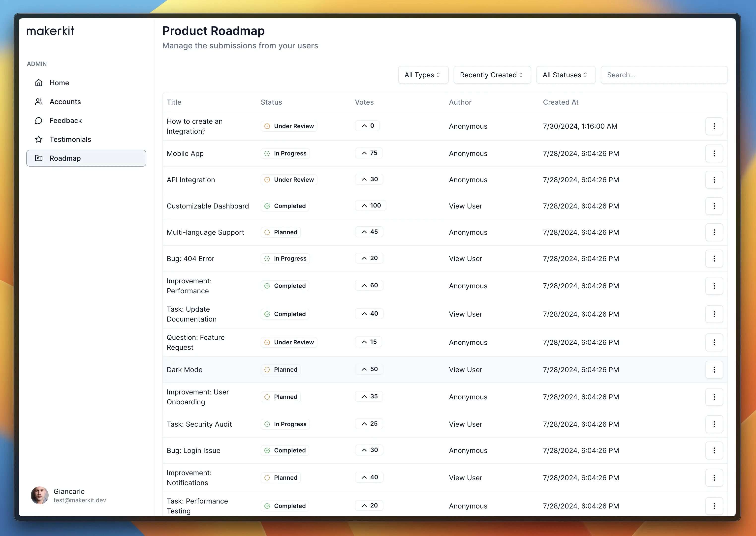Screen dimensions: 756x536
Task: Click View User on Customizable Dashboard row
Action: pos(466,206)
